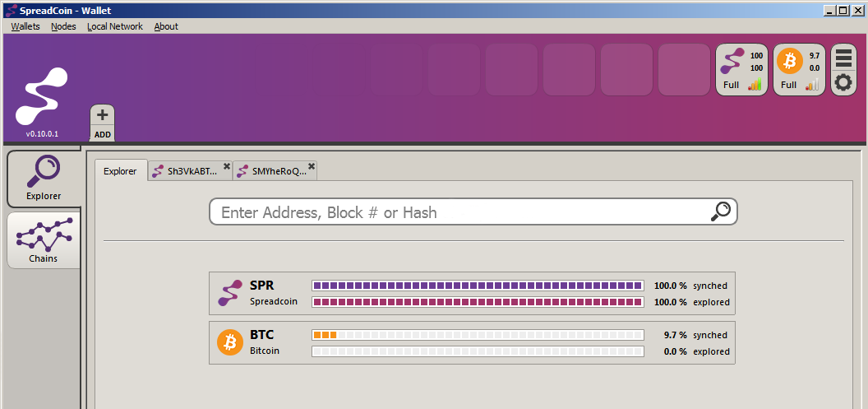868x409 pixels.
Task: Click the BTC synched progress bar
Action: tap(478, 335)
